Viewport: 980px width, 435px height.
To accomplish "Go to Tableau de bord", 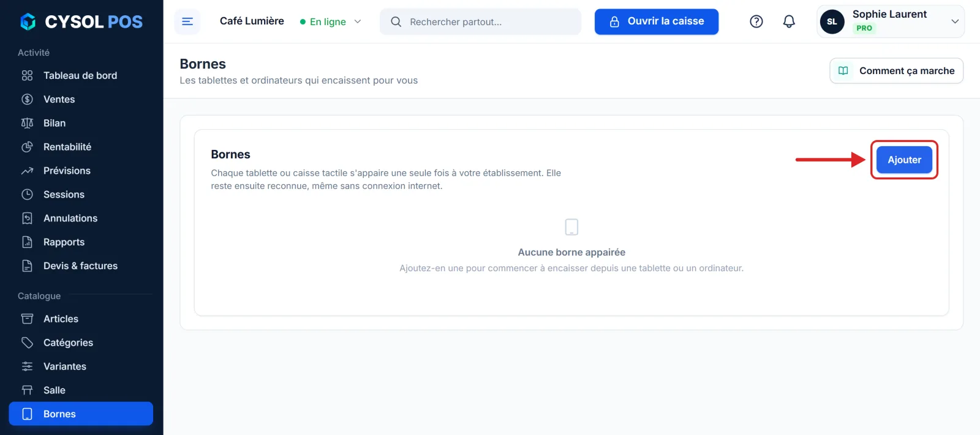I will [x=81, y=75].
